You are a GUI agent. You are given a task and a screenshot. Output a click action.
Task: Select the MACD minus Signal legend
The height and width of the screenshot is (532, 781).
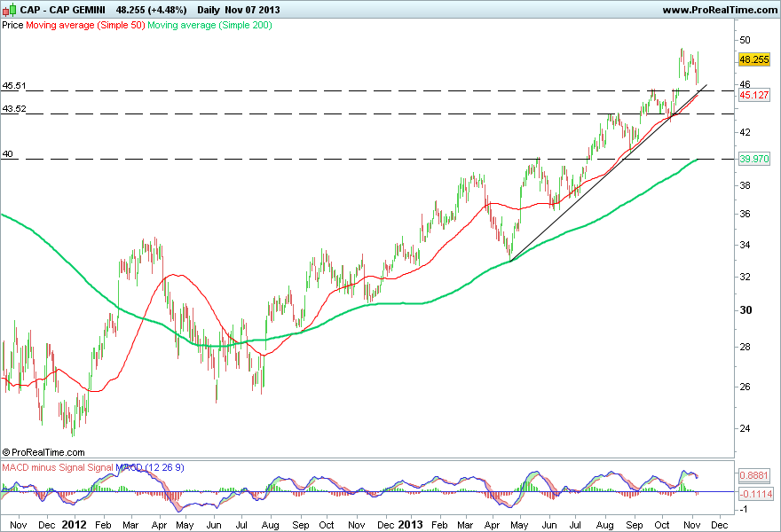[x=43, y=467]
